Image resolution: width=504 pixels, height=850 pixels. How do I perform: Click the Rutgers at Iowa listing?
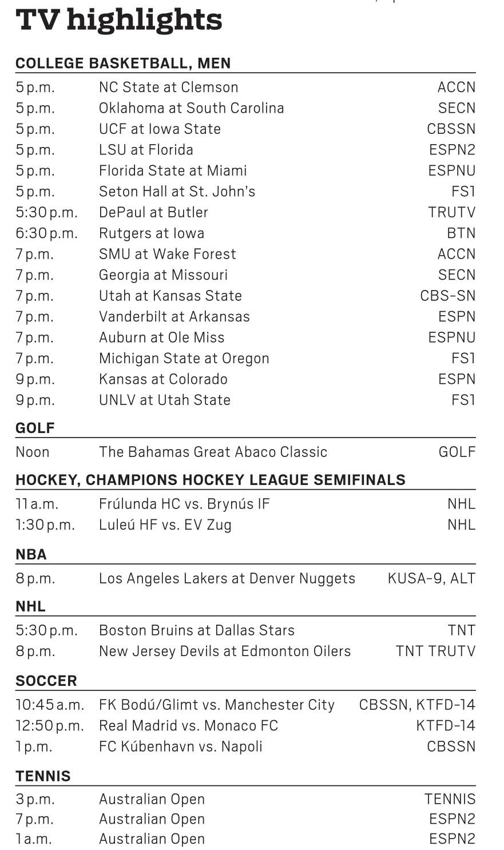pyautogui.click(x=151, y=233)
